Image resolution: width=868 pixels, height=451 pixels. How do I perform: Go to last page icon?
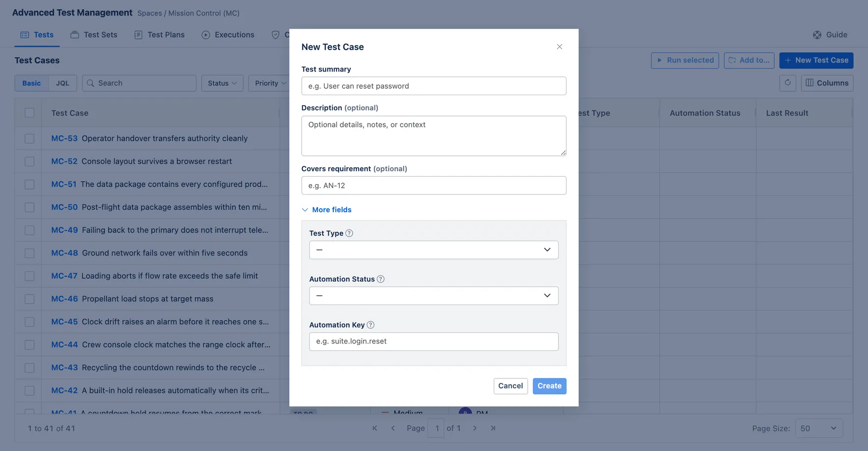(x=493, y=428)
